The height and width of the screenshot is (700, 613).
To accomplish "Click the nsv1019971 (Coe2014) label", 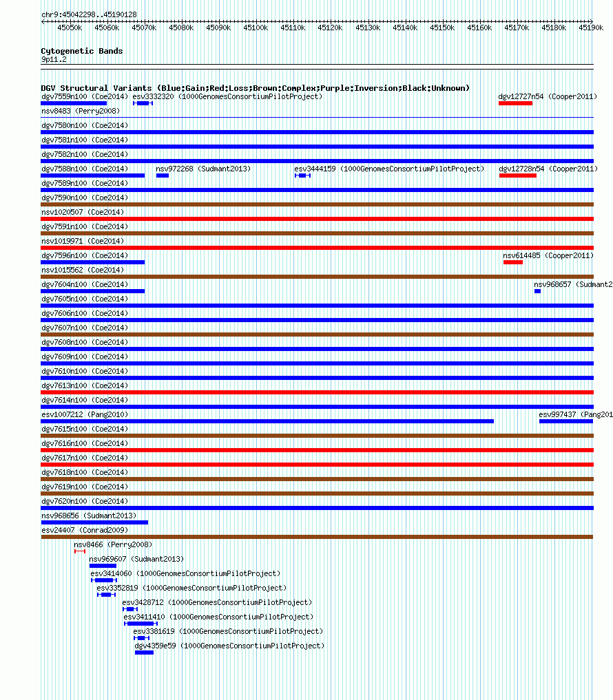I will [x=83, y=241].
